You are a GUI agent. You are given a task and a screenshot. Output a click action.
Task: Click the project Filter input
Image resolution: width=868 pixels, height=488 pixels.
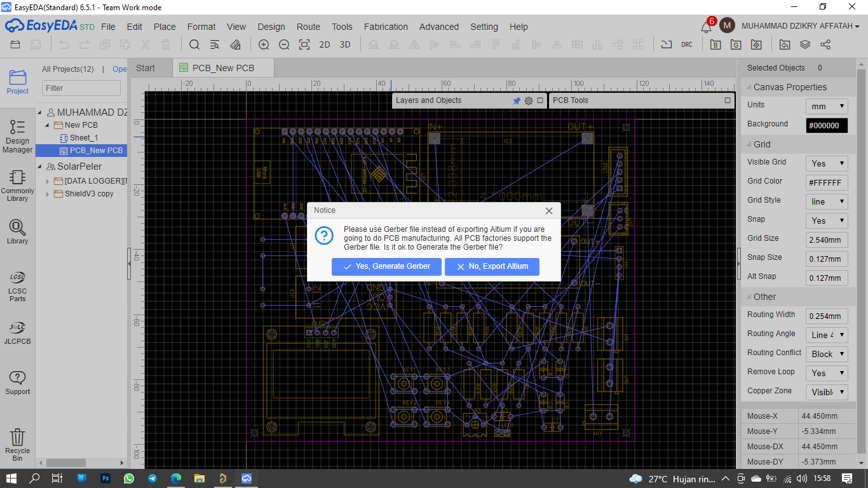81,88
